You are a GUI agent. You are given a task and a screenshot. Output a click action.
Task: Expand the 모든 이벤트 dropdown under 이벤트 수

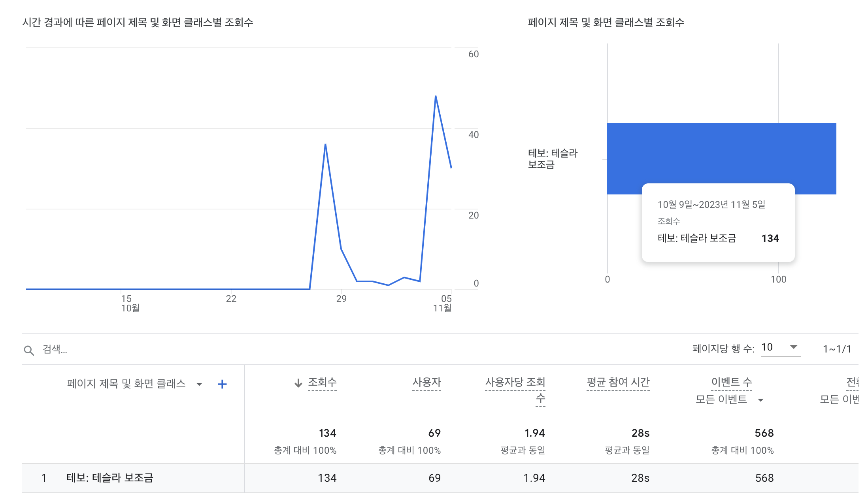tap(760, 400)
